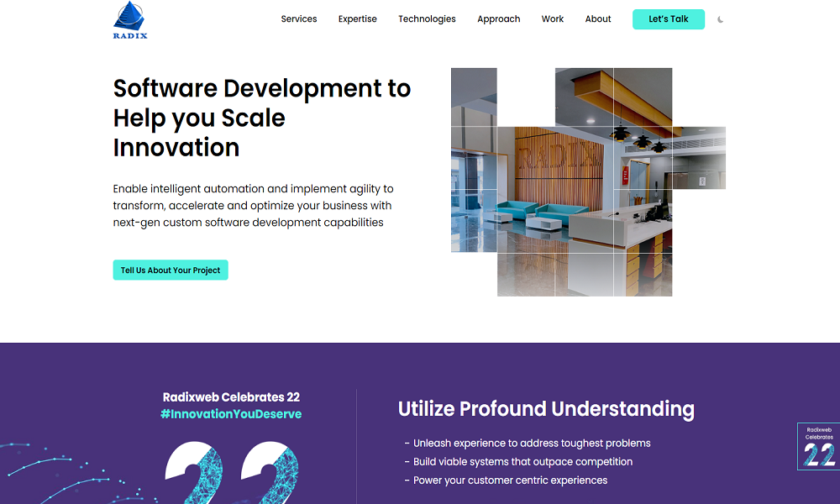Toggle dark mode with the moon icon
The image size is (840, 504).
click(721, 19)
